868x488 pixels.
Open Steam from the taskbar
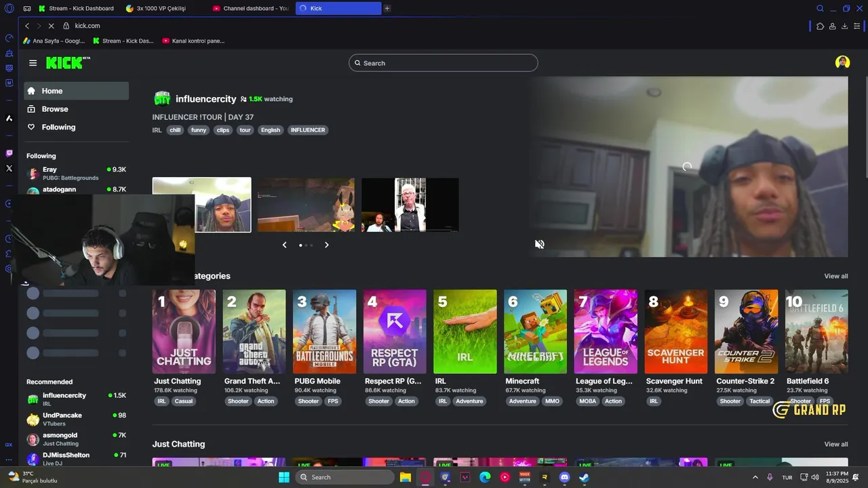[584, 477]
